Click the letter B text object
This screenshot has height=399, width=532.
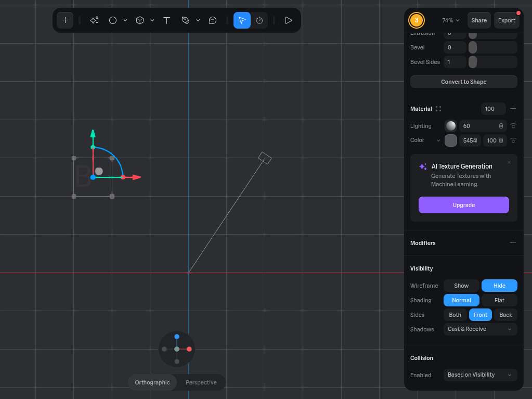[x=83, y=176]
